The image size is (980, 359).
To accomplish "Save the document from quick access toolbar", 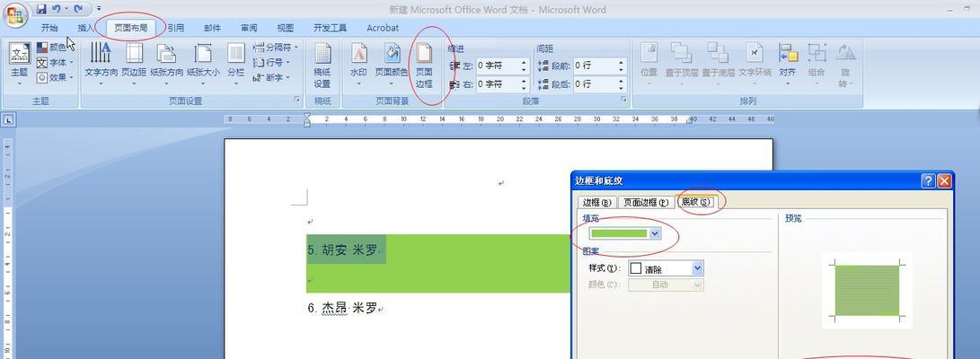I will (x=41, y=9).
